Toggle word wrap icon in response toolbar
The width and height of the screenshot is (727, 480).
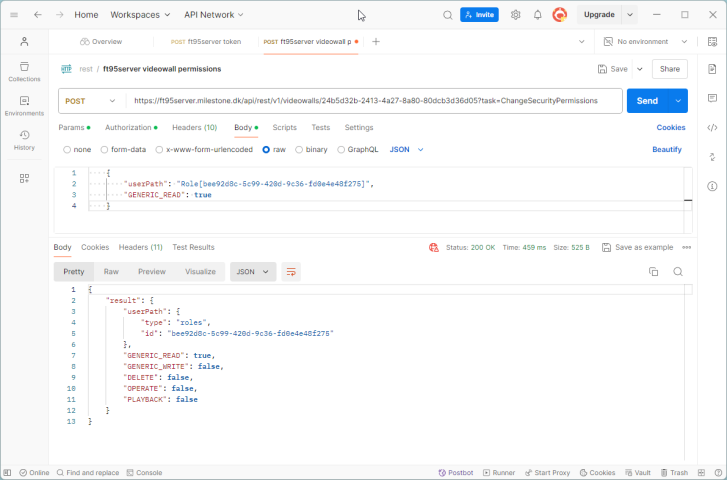291,272
